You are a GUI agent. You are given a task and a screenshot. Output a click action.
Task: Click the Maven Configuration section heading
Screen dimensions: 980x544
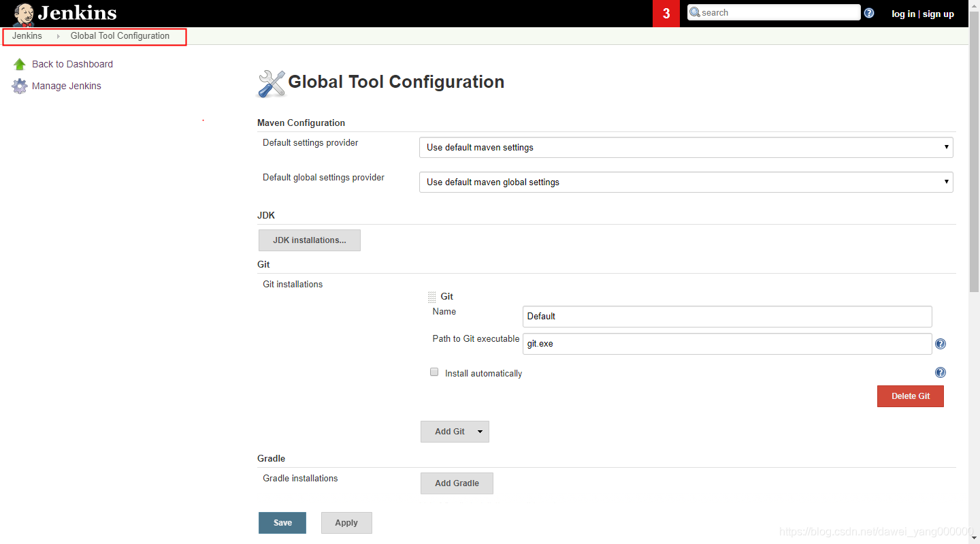click(x=301, y=123)
